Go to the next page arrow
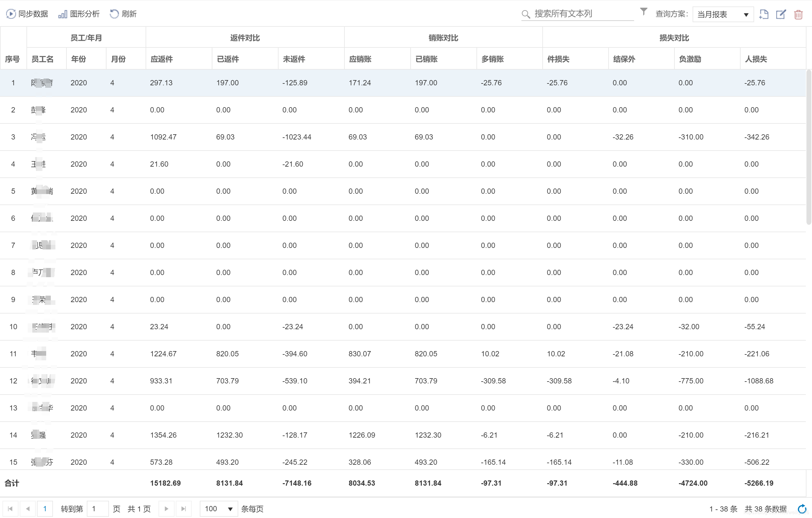812x518 pixels. (166, 508)
